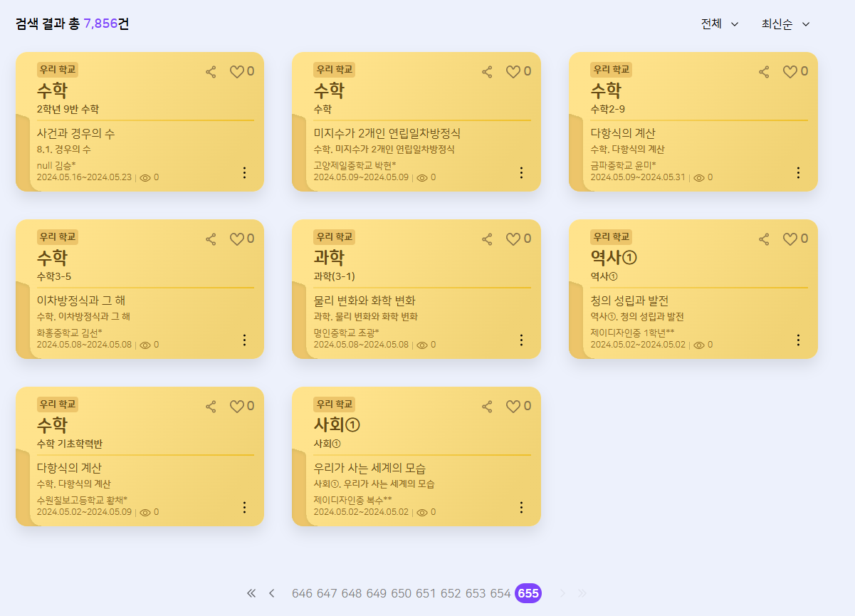Screen dimensions: 855x616
Task: Share the 우리가 사는 세계의 모습 card
Action: point(487,407)
